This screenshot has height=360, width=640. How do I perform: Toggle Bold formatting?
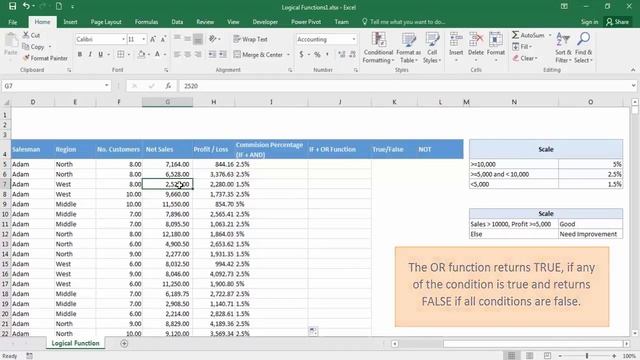pyautogui.click(x=80, y=54)
